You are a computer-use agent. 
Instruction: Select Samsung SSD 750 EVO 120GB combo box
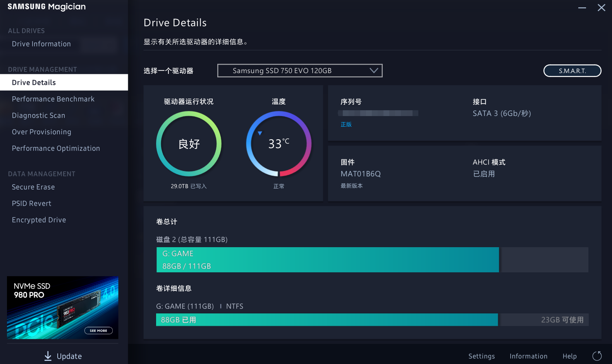click(x=300, y=70)
